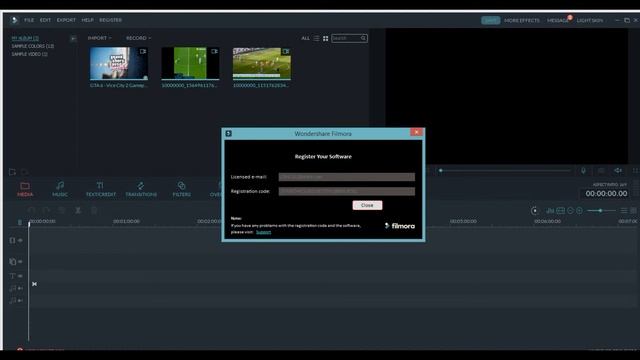Image resolution: width=640 pixels, height=360 pixels.
Task: Open the TEXT/CREDIT tab
Action: point(100,190)
